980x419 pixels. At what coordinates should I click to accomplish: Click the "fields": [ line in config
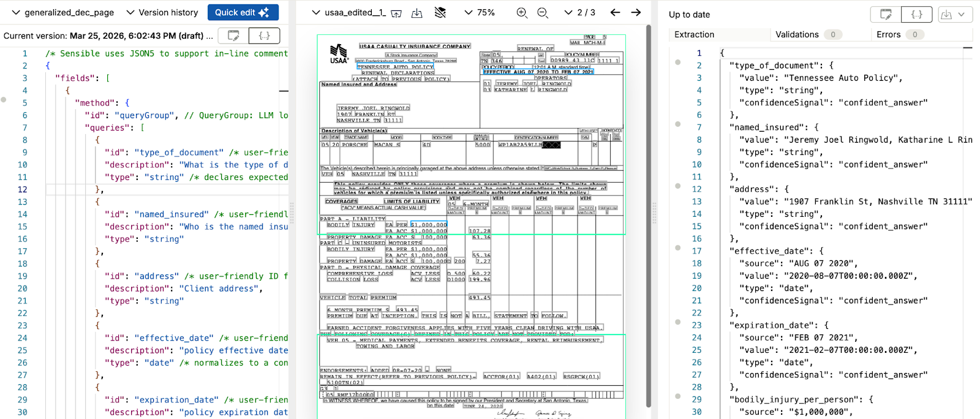click(x=83, y=78)
